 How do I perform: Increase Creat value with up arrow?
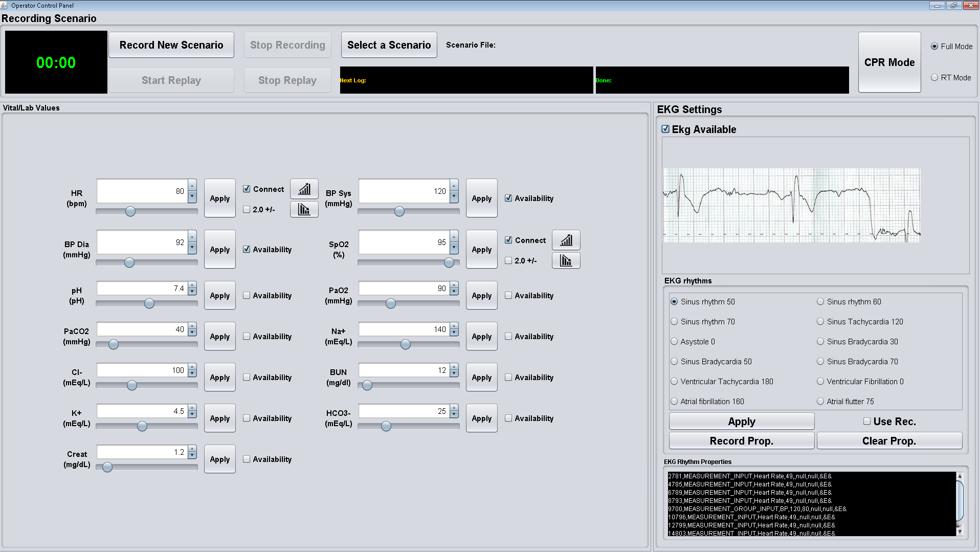[x=192, y=449]
